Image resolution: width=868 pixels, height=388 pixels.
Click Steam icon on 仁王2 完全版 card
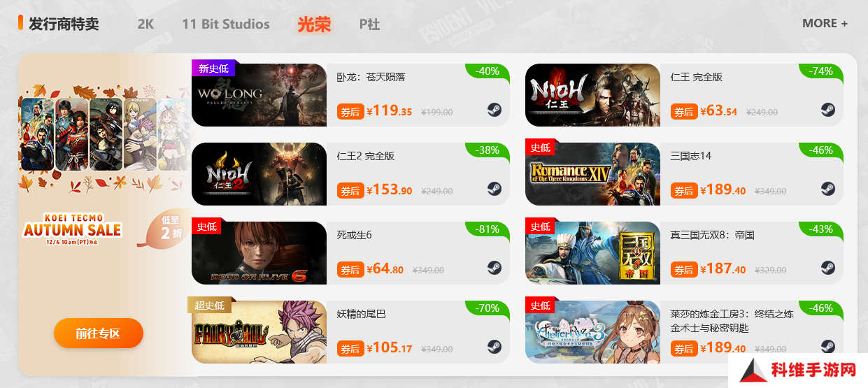(495, 189)
